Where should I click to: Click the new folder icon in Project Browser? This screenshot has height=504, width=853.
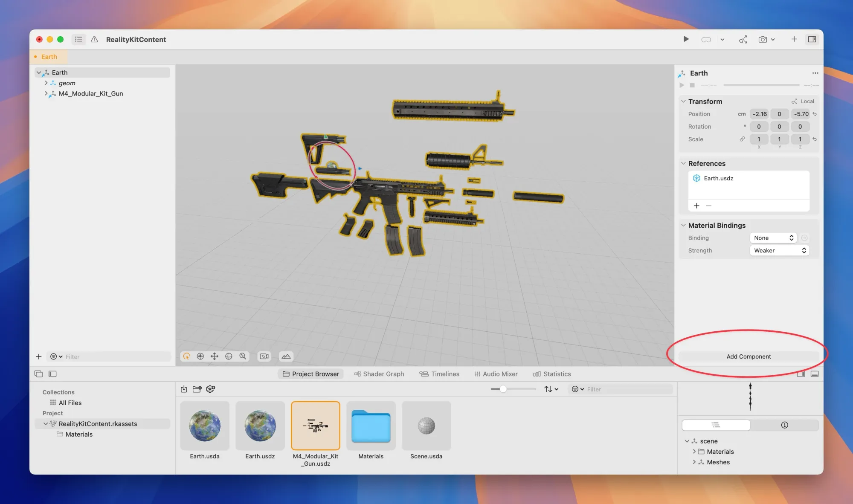[x=197, y=389]
